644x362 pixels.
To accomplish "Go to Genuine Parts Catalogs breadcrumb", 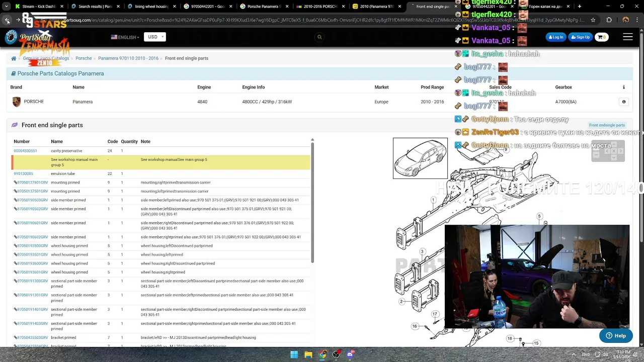I will (46, 58).
